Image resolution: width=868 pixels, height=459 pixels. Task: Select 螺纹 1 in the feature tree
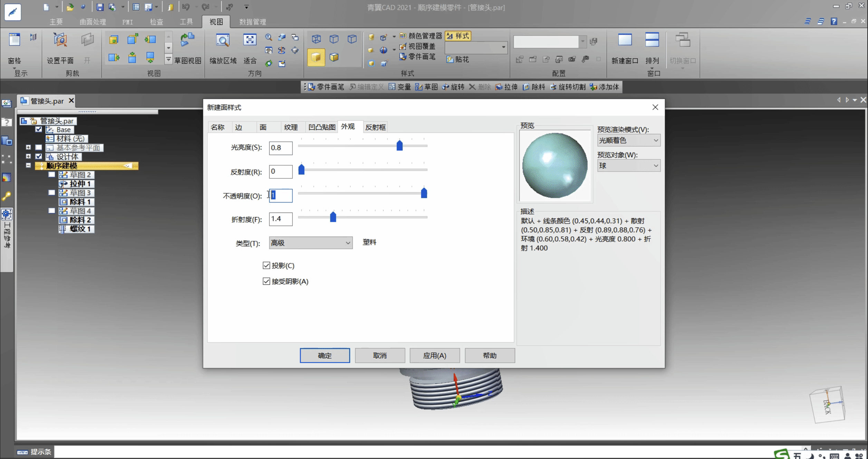coord(77,229)
